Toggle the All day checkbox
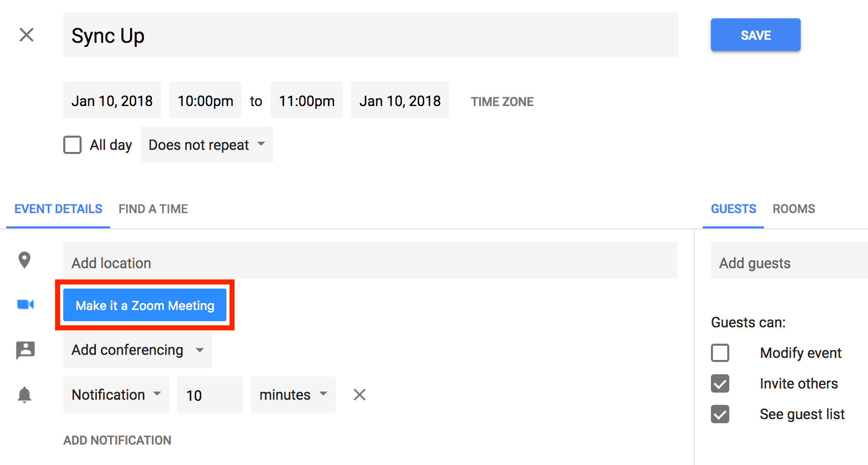 click(x=72, y=145)
